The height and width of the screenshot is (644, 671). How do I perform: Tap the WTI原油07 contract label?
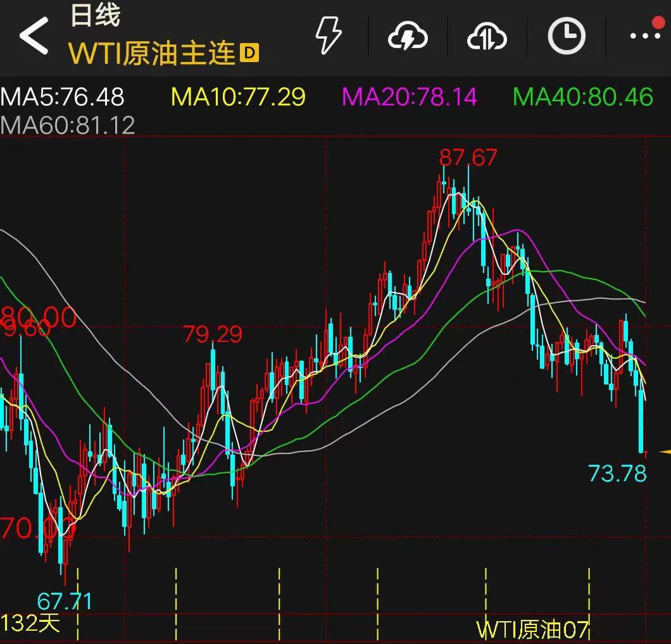(533, 630)
